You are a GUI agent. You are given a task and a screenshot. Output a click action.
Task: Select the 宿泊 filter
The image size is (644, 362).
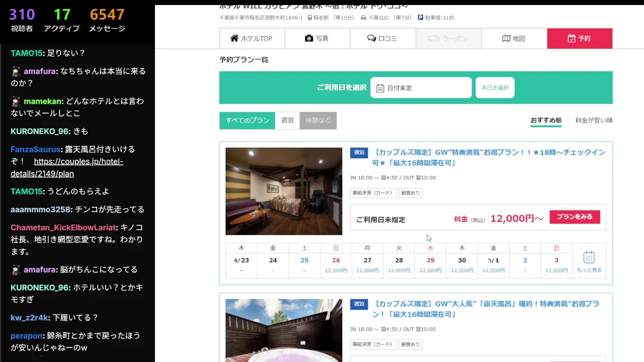287,121
